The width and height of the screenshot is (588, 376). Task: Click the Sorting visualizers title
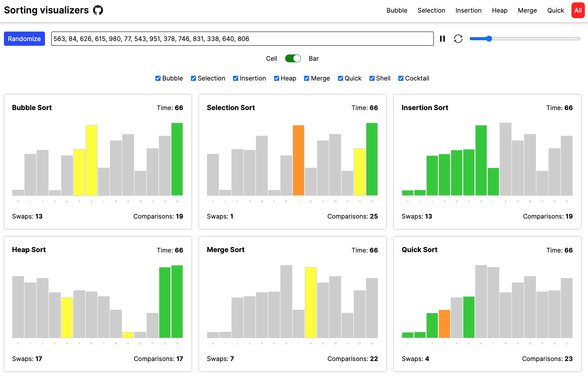pyautogui.click(x=47, y=10)
